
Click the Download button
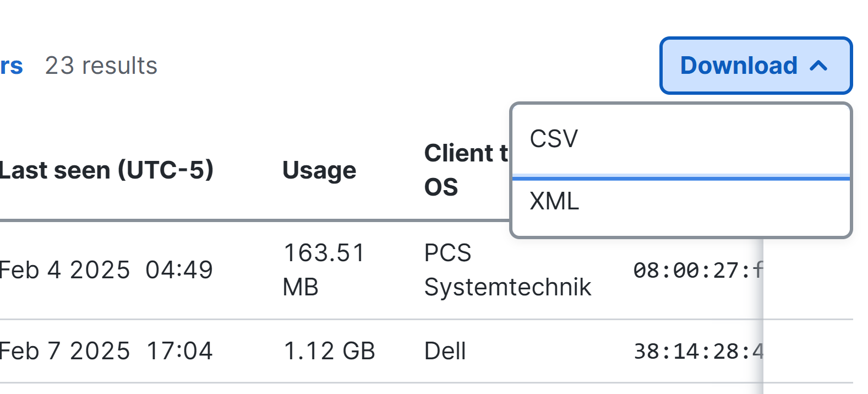coord(756,66)
